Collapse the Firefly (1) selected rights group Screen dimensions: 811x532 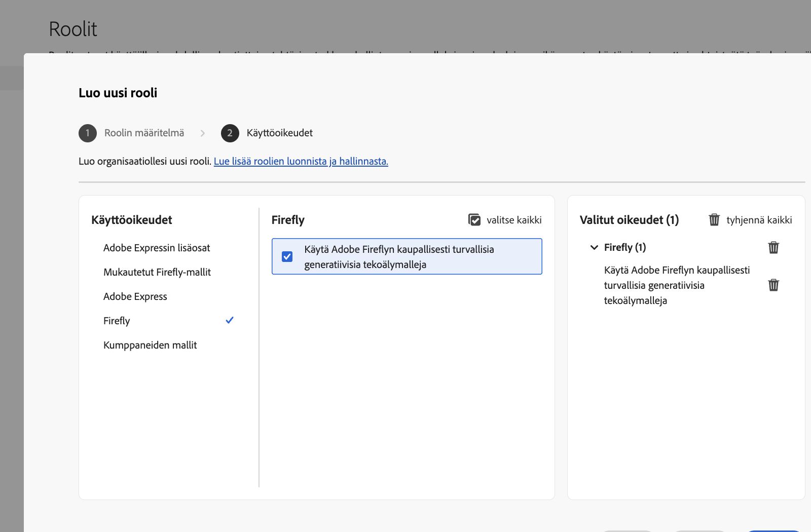coord(595,248)
